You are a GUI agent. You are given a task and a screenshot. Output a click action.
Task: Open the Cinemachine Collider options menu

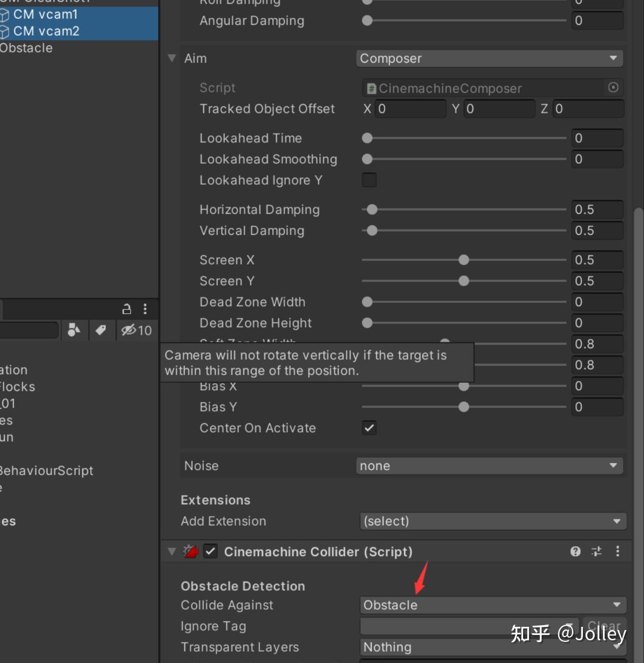point(618,551)
